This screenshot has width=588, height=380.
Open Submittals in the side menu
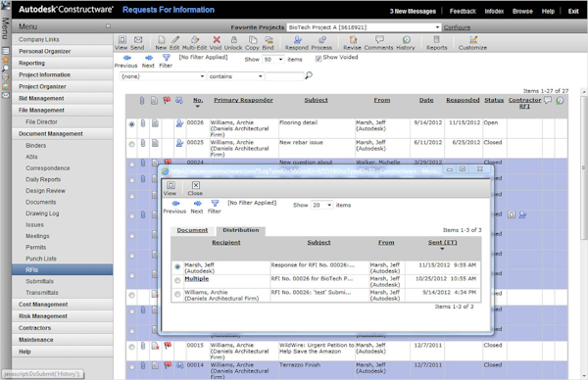click(x=40, y=281)
